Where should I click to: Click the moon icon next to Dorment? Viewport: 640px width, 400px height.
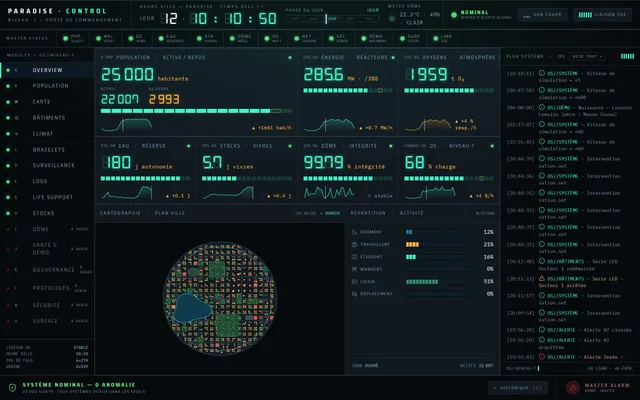(x=354, y=232)
